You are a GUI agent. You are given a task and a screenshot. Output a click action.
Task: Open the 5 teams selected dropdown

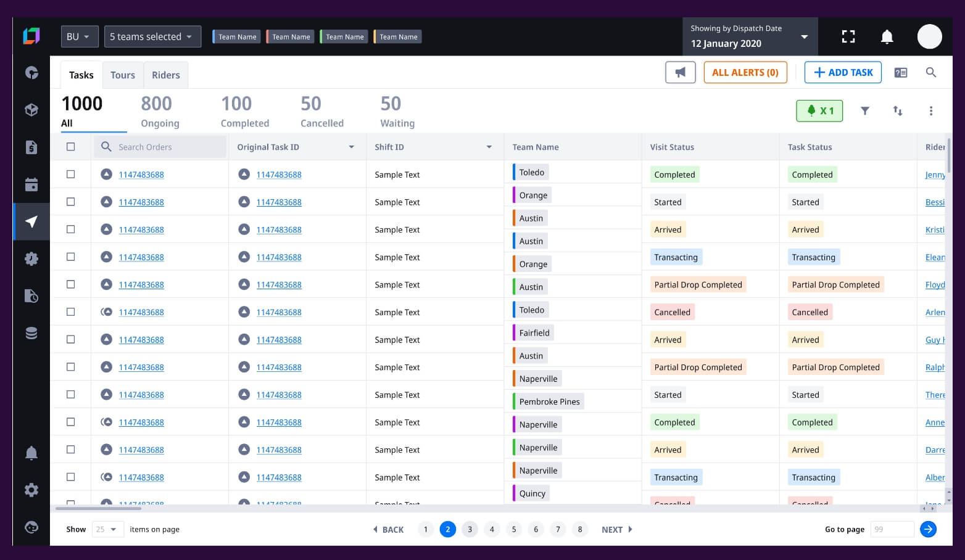(152, 36)
